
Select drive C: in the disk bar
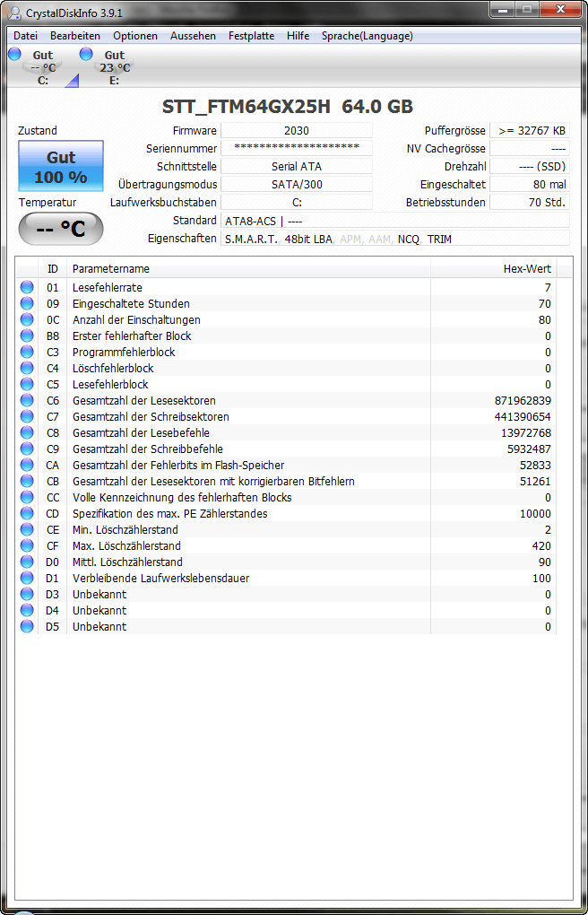pyautogui.click(x=43, y=67)
